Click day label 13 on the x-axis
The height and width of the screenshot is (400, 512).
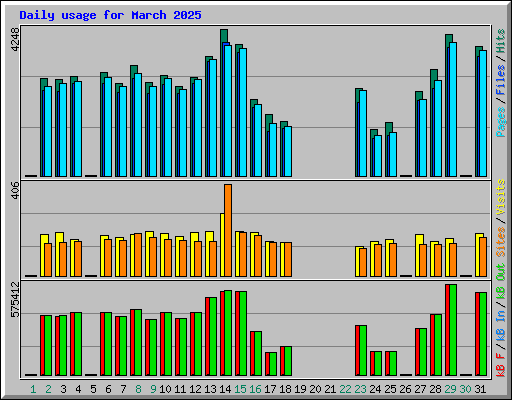[x=210, y=389]
